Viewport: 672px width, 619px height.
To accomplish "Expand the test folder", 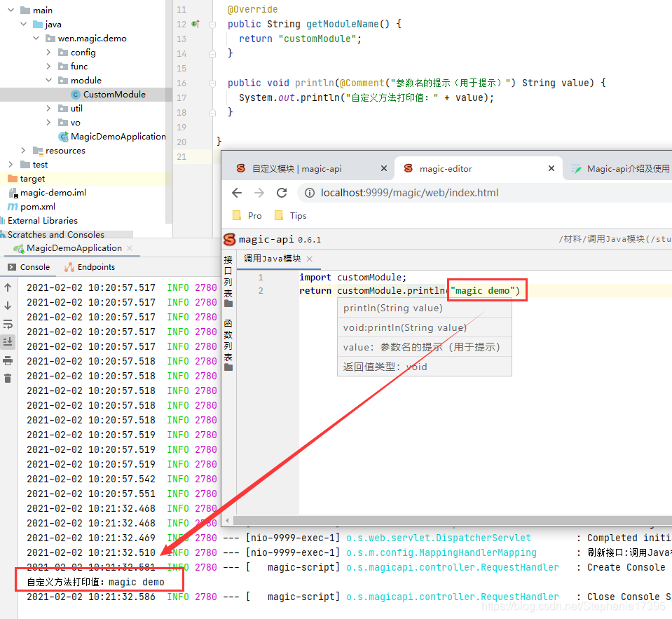I will (x=11, y=165).
